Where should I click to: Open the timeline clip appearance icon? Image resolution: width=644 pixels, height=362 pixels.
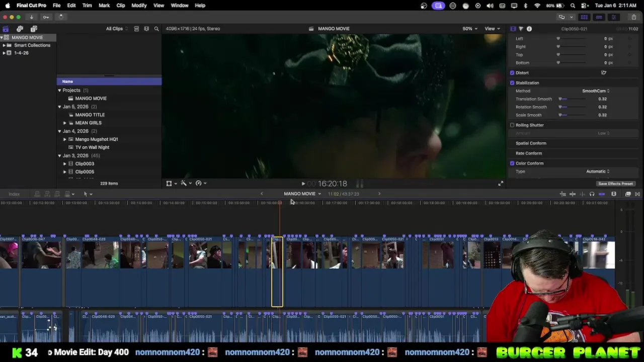click(614, 194)
